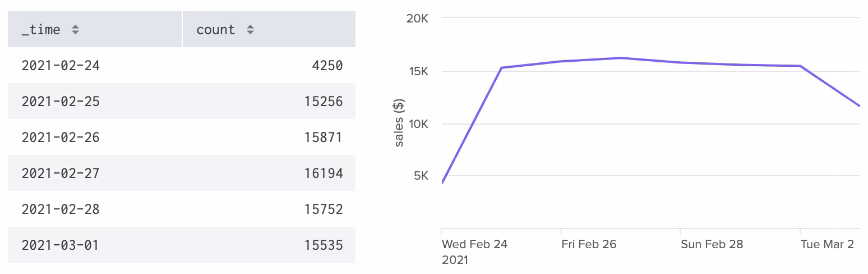The height and width of the screenshot is (274, 868).
Task: Click the 2021-02-26 date cell
Action: pyautogui.click(x=61, y=138)
